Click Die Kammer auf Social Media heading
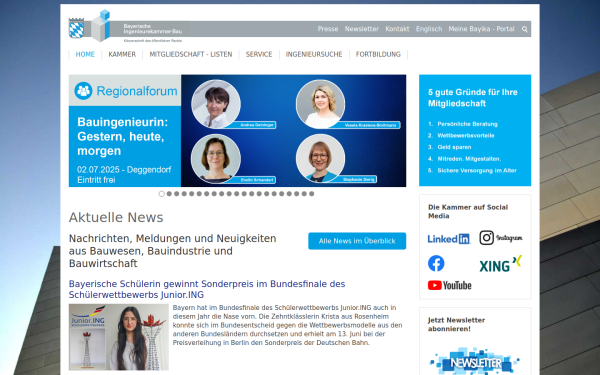600x375 pixels. [x=468, y=212]
